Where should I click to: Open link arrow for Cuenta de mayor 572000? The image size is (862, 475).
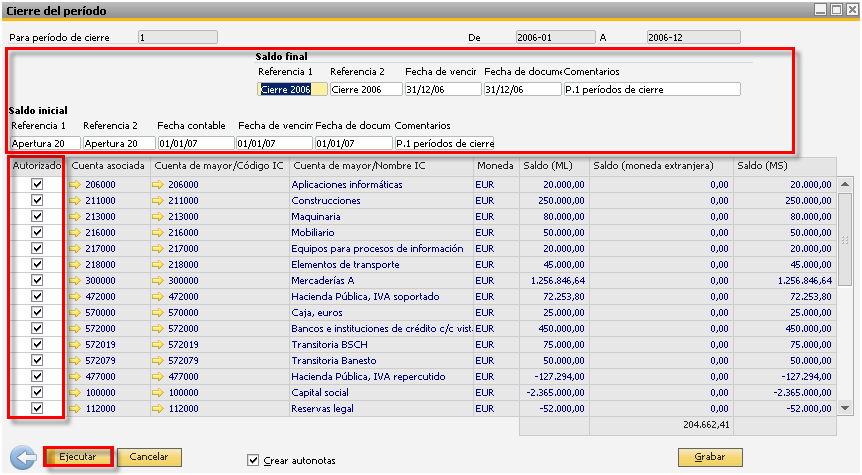pos(158,329)
